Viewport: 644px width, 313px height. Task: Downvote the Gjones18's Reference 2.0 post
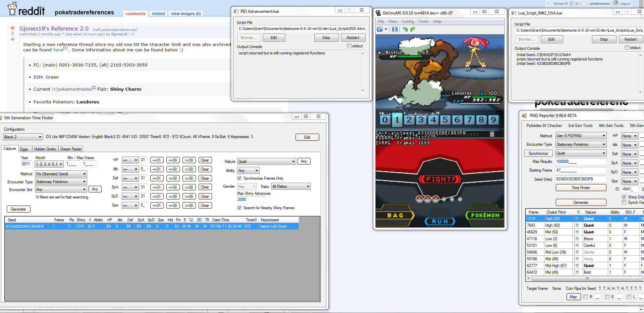[x=12, y=39]
